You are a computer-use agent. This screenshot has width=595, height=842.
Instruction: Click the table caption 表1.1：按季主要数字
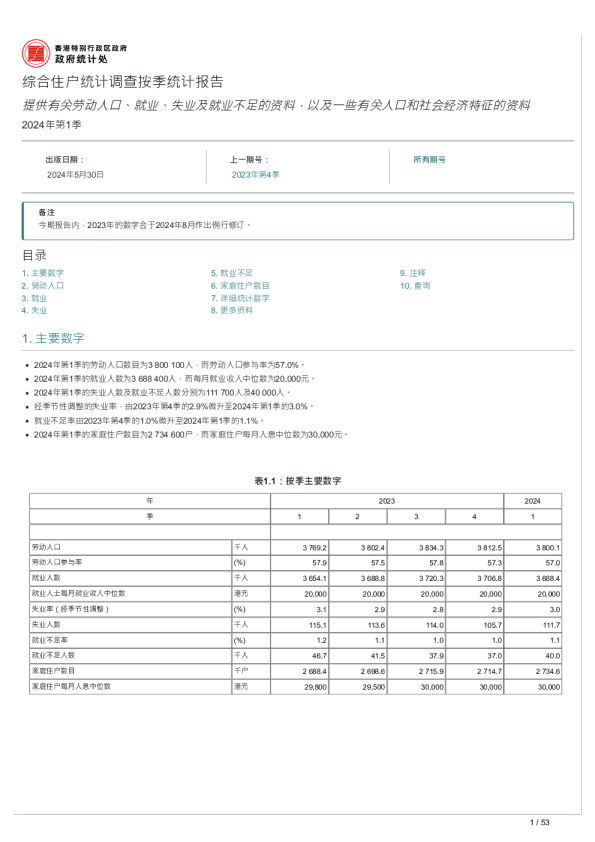(x=298, y=481)
